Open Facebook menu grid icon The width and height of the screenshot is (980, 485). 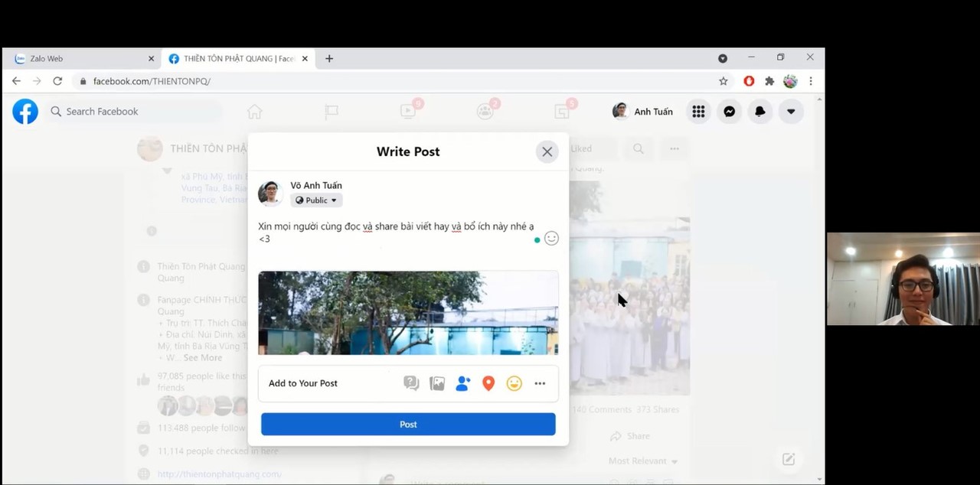[x=698, y=112]
